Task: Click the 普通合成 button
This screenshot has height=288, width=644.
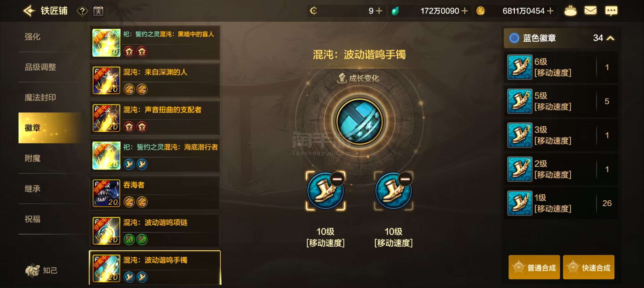Action: click(534, 267)
